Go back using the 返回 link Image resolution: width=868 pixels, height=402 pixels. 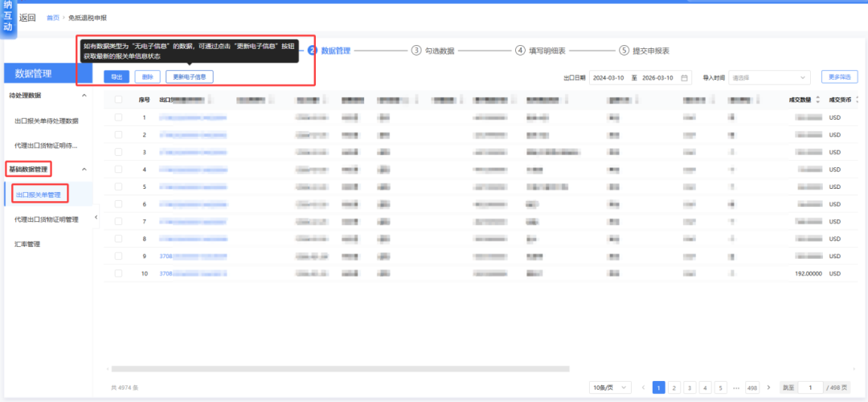tap(27, 18)
